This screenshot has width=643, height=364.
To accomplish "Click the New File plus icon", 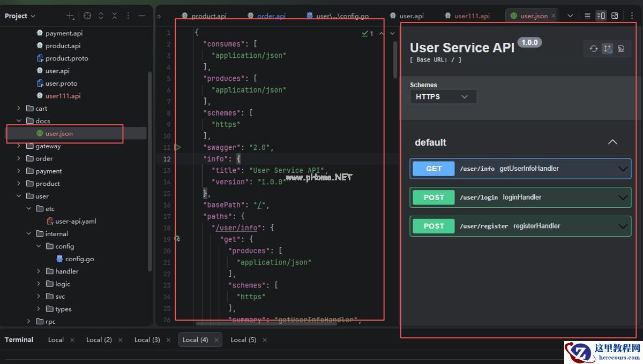I will [70, 16].
